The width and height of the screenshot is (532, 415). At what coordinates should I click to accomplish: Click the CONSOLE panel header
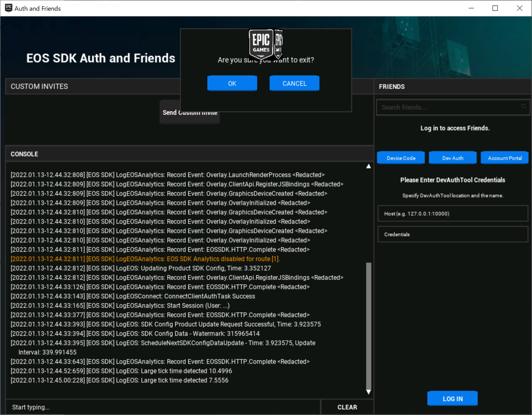click(189, 154)
